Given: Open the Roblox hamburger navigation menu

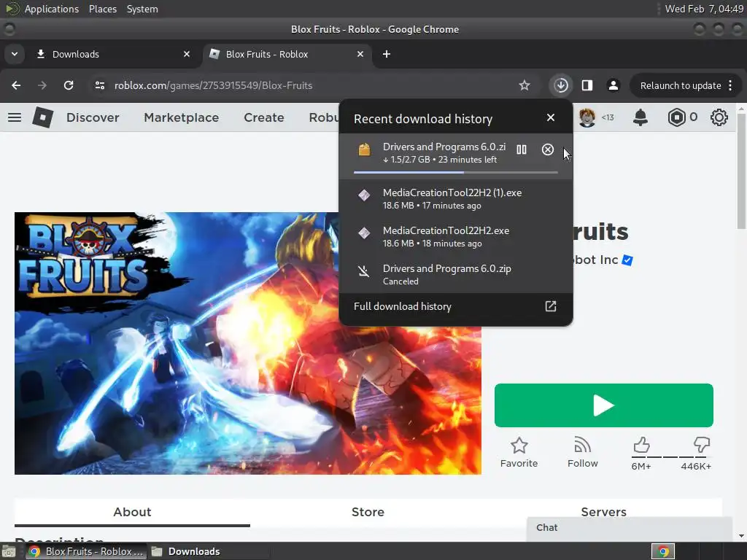Looking at the screenshot, I should coord(15,117).
